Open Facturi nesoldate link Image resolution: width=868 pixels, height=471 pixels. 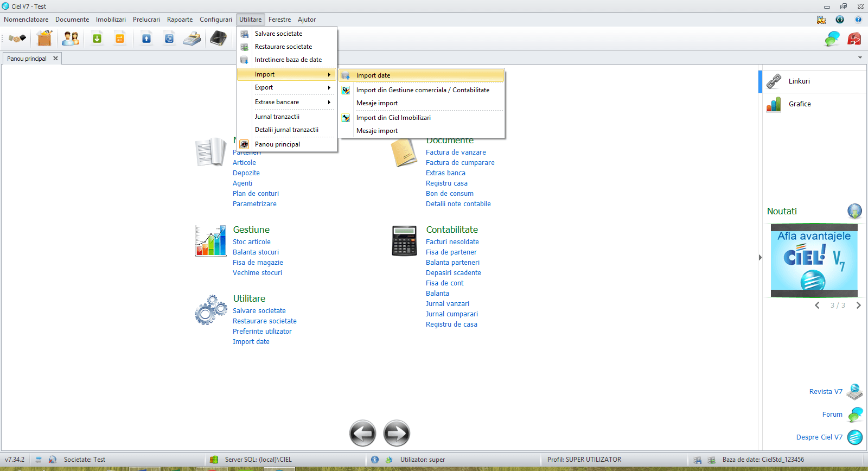coord(452,242)
